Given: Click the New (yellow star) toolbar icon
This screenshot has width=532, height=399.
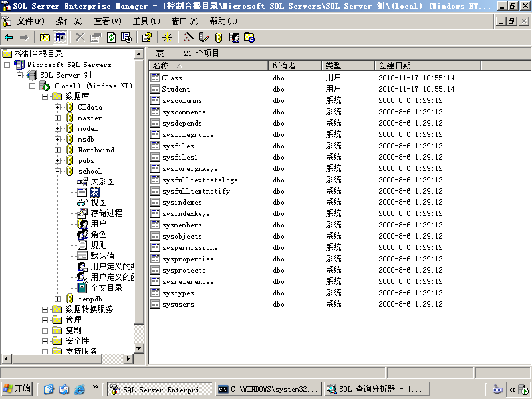Looking at the screenshot, I should pos(167,37).
